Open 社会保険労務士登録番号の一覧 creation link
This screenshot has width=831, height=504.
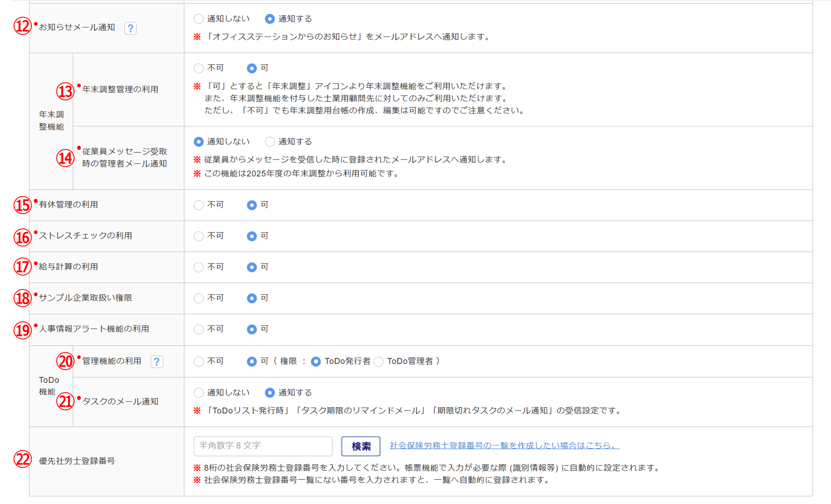click(504, 445)
